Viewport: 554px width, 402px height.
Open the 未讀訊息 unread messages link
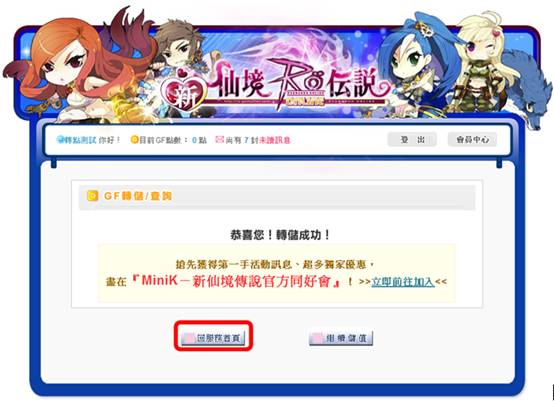point(275,140)
